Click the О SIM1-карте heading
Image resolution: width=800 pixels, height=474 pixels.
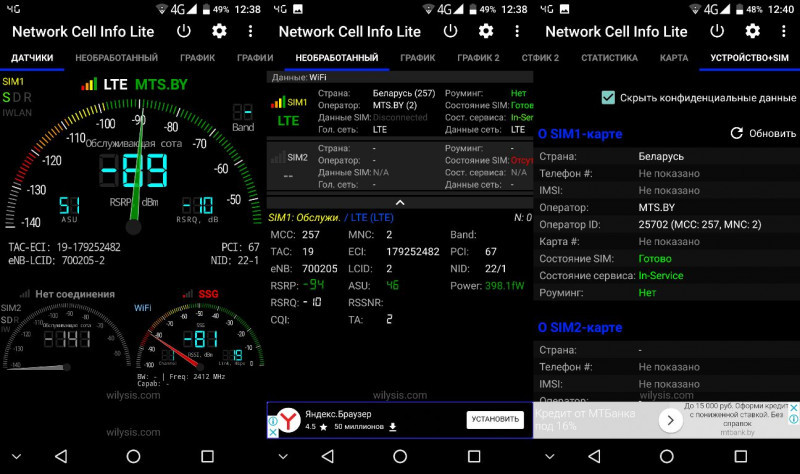(580, 134)
